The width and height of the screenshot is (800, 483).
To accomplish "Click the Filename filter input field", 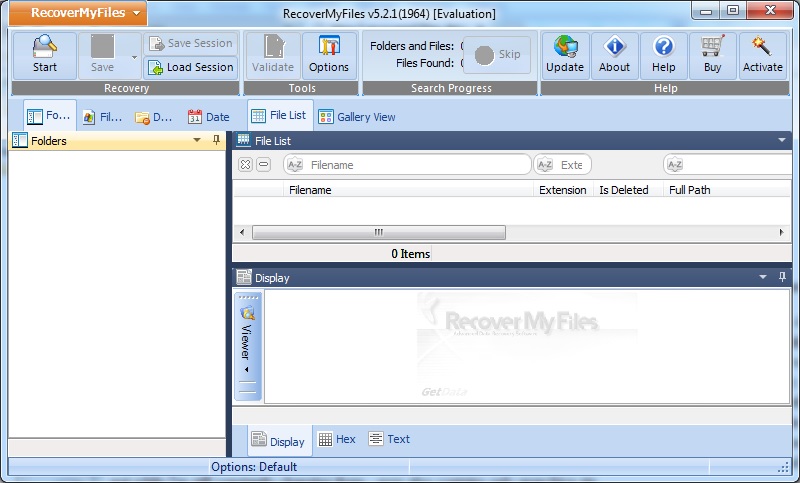I will (418, 165).
